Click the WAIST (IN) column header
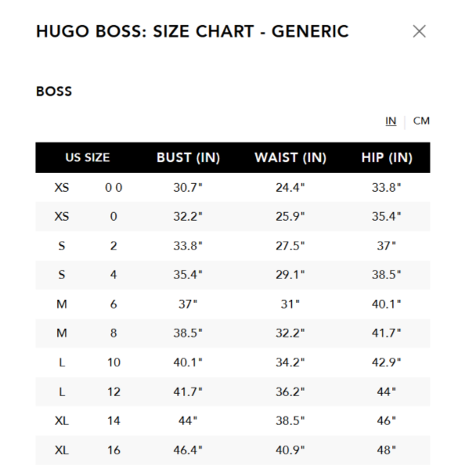 [x=290, y=158]
